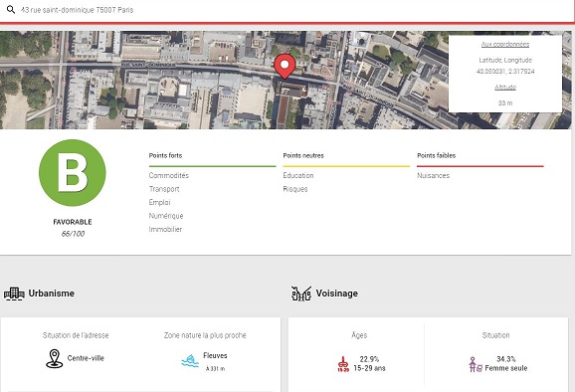Click the Centre-ville pin icon
Image resolution: width=575 pixels, height=392 pixels.
coord(54,358)
